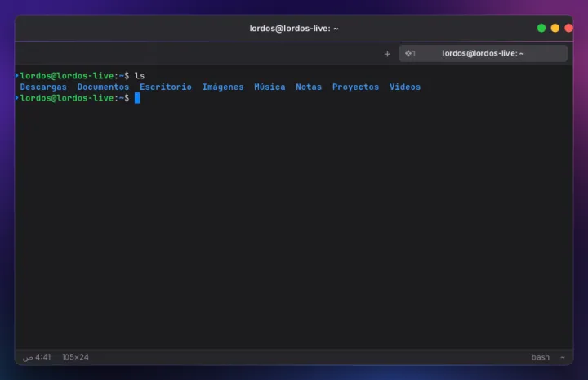Click the tilde directory indicator in the status bar
The height and width of the screenshot is (380, 588).
563,357
